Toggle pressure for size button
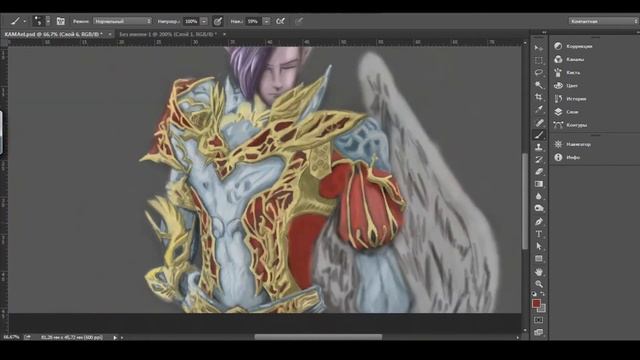 click(x=299, y=21)
